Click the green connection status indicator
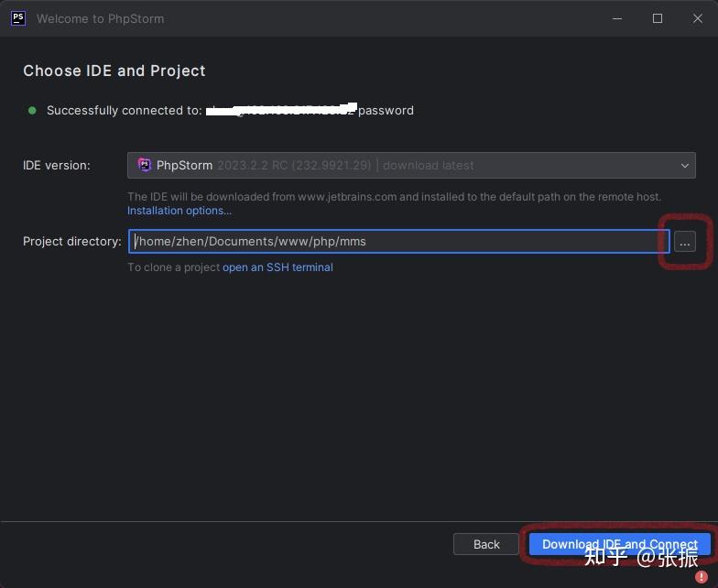Image resolution: width=718 pixels, height=588 pixels. [x=32, y=110]
